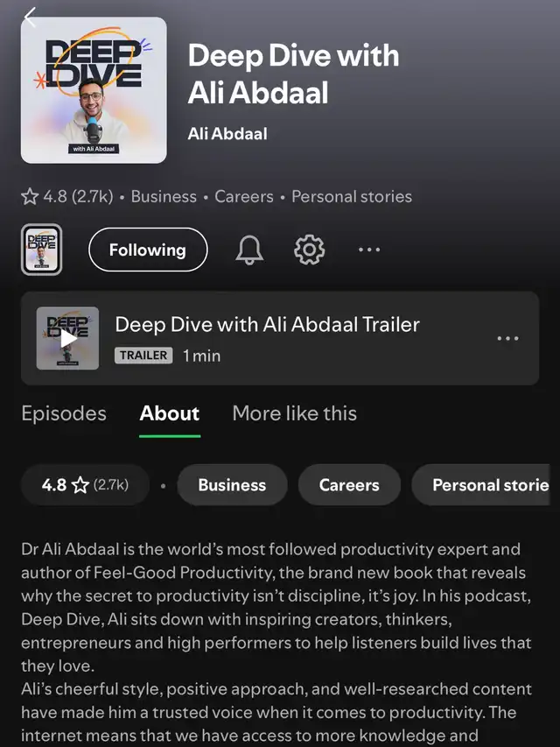Viewport: 560px width, 747px height.
Task: Tap the Personal stories category chip
Action: (481, 485)
